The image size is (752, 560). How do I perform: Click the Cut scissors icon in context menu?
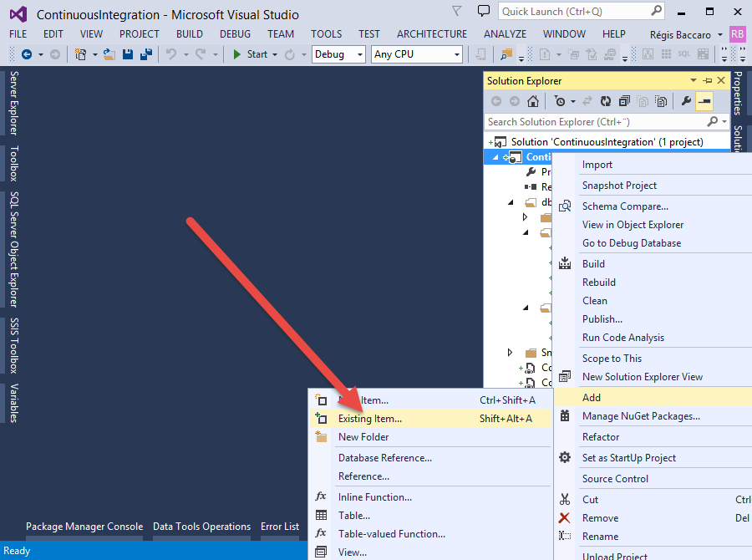tap(565, 500)
